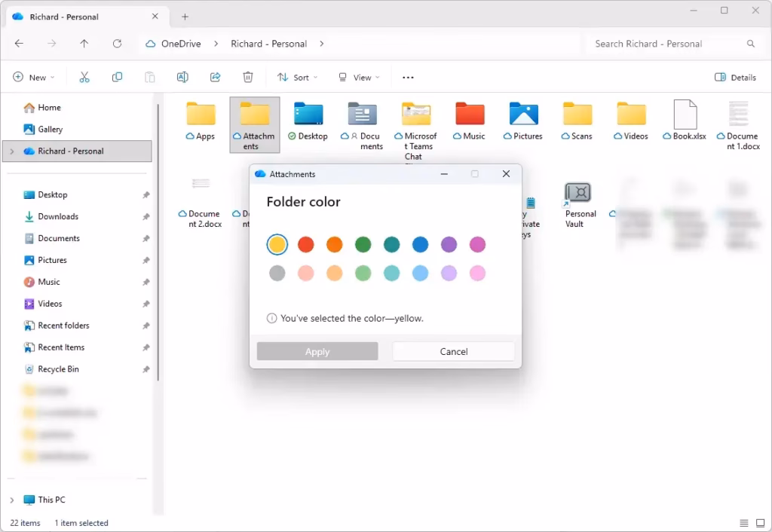Open the New dropdown menu
772x532 pixels.
[x=34, y=77]
